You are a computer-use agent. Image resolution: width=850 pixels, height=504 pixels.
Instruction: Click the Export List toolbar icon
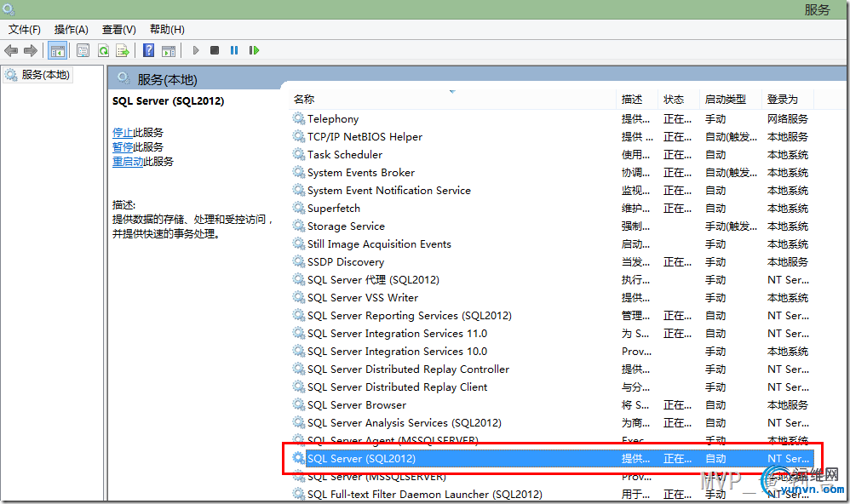pyautogui.click(x=123, y=50)
